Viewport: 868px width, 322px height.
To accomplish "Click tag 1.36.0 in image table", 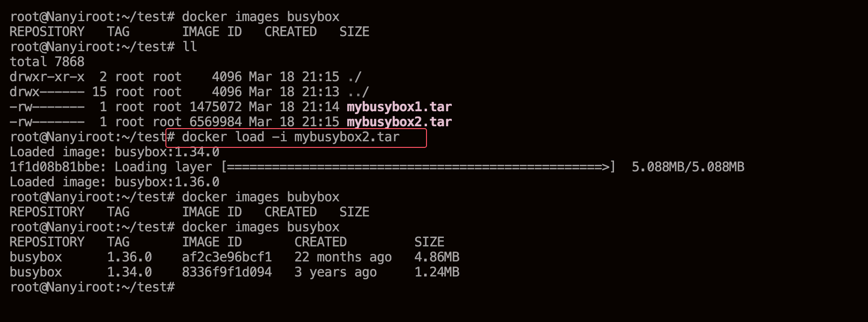I will 129,257.
